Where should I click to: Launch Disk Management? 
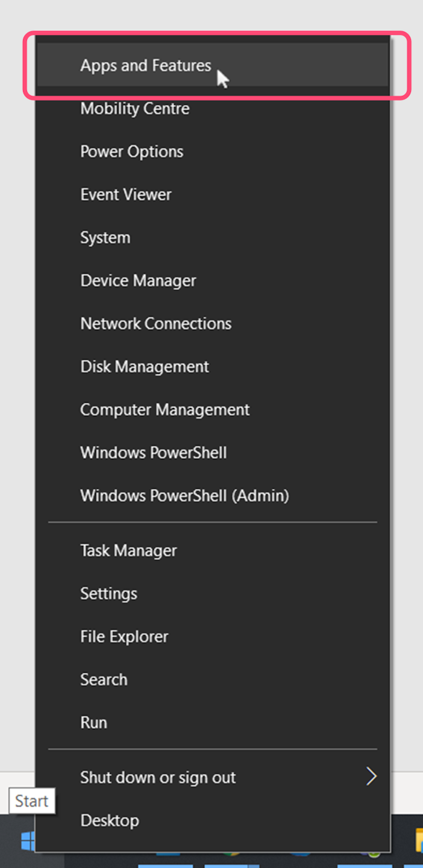pos(145,366)
